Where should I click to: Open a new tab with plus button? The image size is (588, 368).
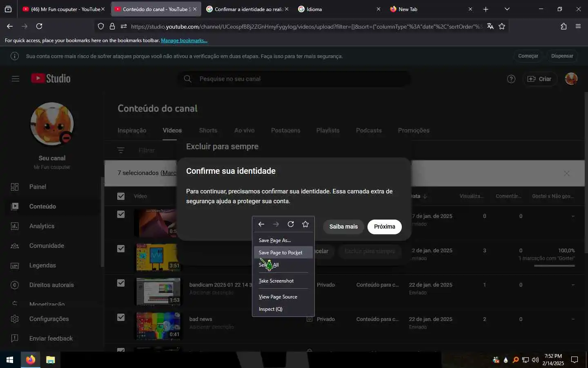pyautogui.click(x=486, y=9)
